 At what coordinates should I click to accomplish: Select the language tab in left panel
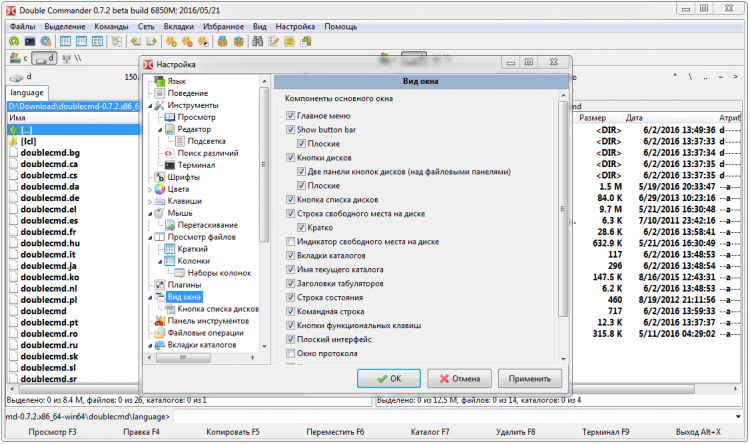coord(27,93)
